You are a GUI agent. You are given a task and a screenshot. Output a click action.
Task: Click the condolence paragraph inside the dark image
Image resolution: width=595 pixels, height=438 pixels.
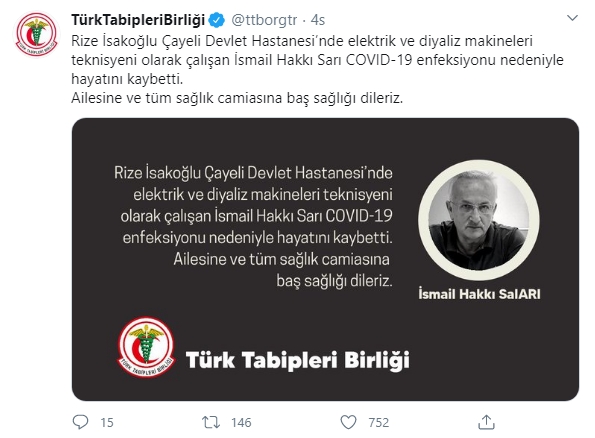pos(253,227)
